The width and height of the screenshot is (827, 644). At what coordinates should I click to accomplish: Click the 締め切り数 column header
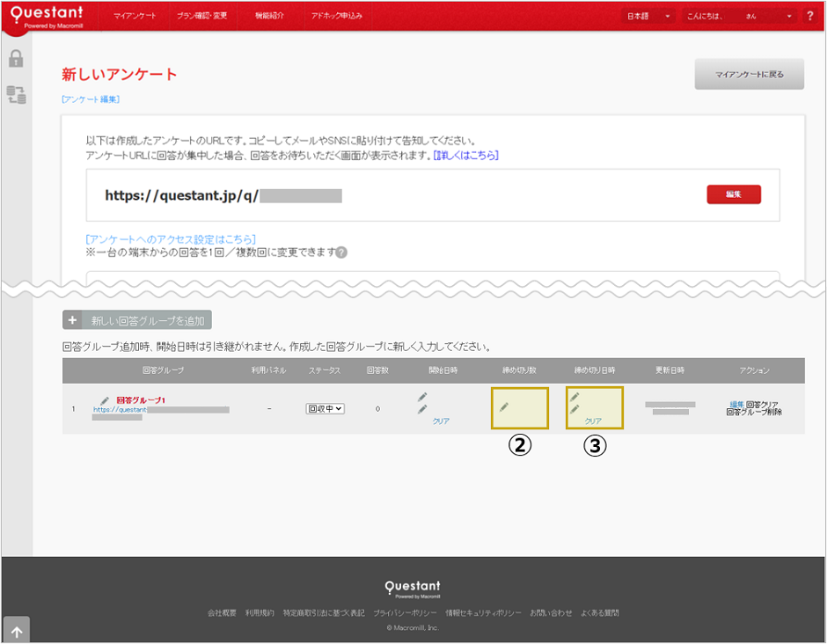519,370
